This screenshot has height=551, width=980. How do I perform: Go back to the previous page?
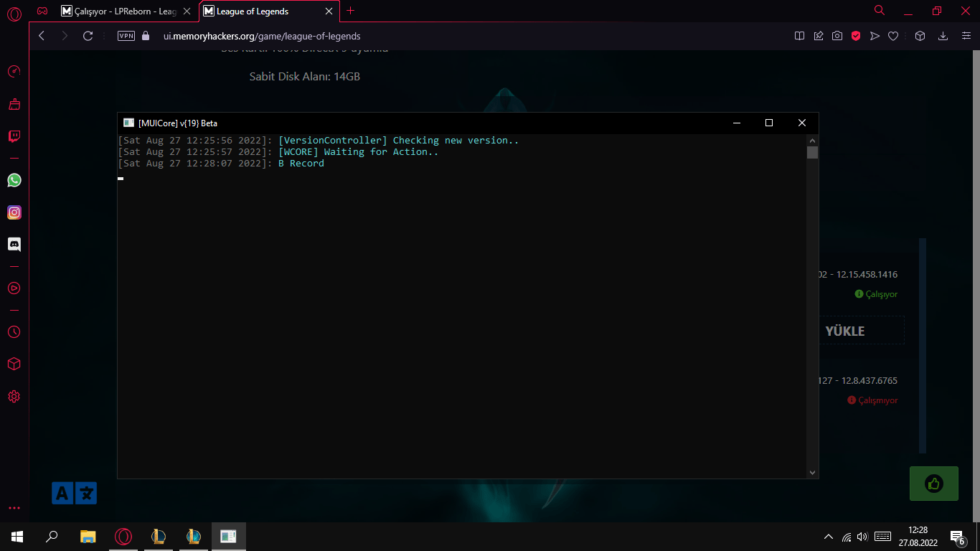(42, 36)
